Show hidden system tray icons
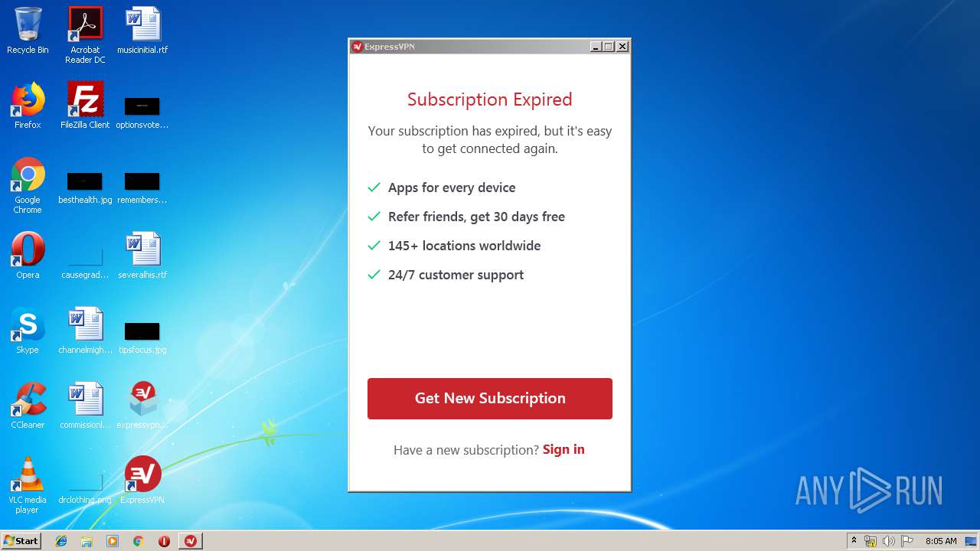Image resolution: width=980 pixels, height=551 pixels. pos(854,541)
